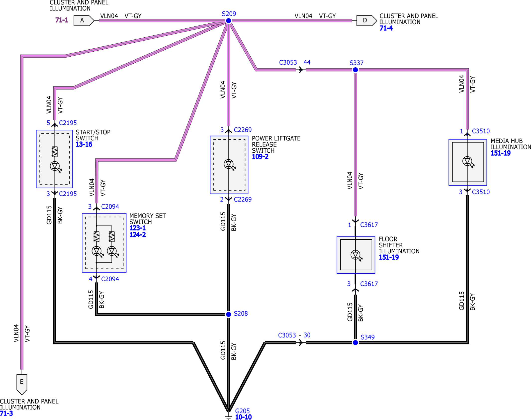
Task: Click the off-page connector D symbol
Action: [367, 20]
